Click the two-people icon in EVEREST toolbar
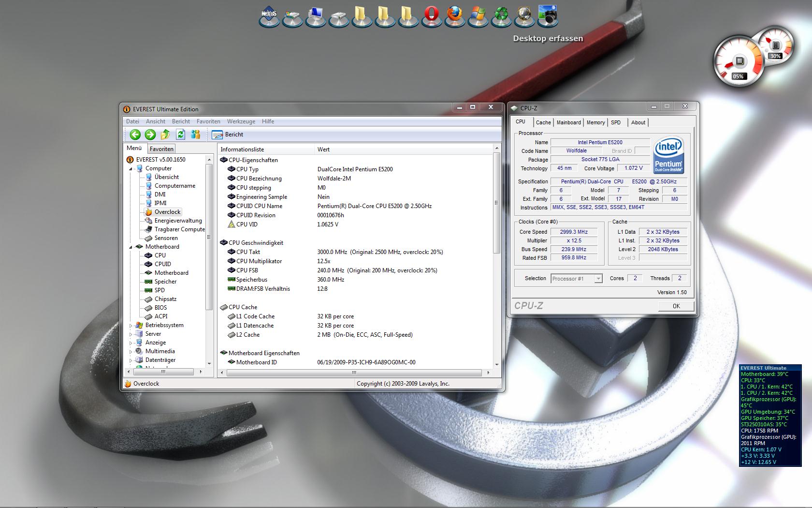 coord(195,134)
